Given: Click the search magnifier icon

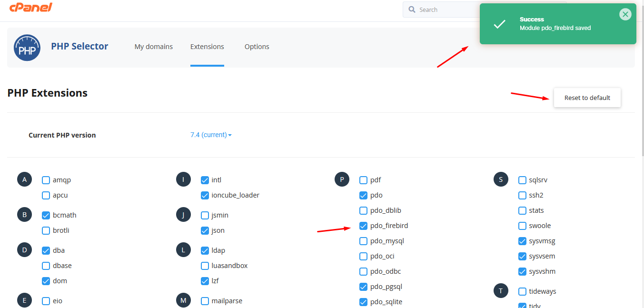Looking at the screenshot, I should pos(412,10).
